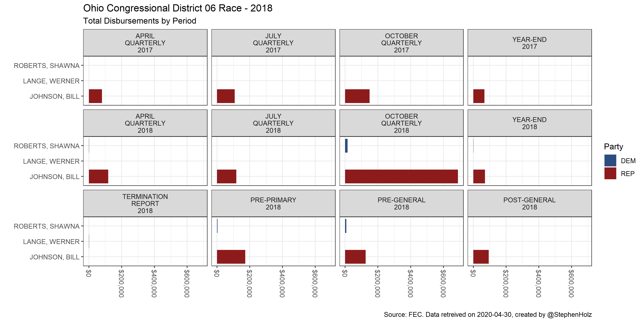Click the YEAR-END 2017 facet header

529,43
